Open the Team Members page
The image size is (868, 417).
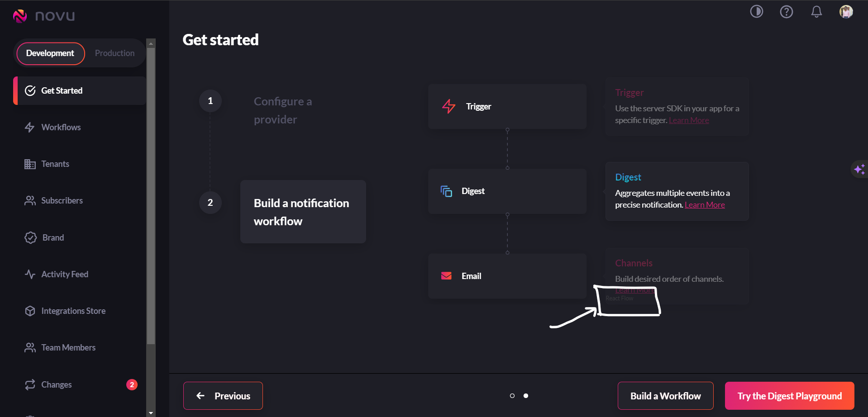(68, 347)
